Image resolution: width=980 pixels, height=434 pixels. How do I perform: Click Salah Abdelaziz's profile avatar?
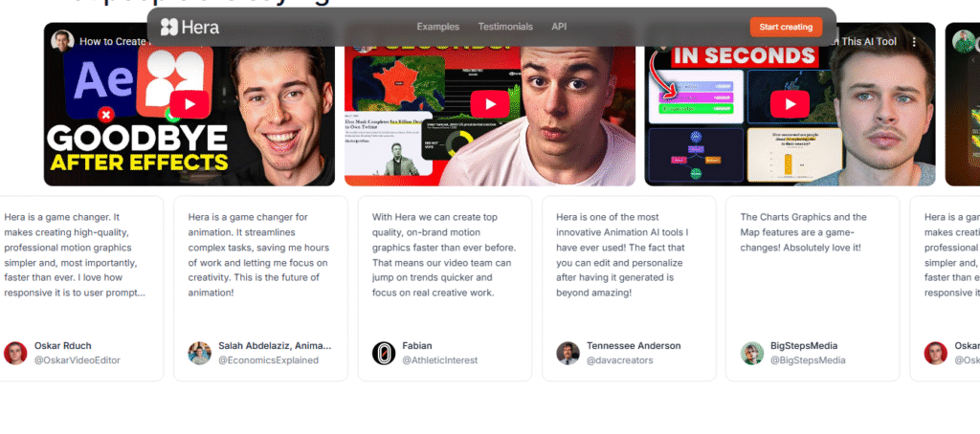(199, 353)
